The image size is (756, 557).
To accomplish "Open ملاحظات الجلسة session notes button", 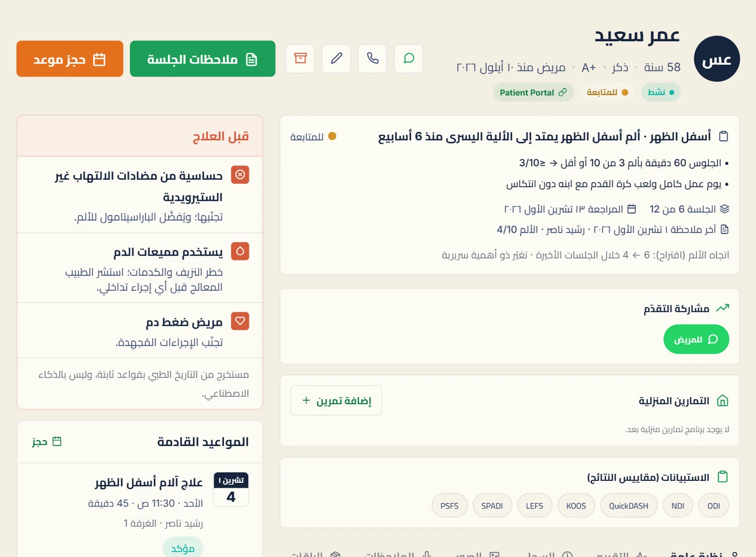I will pos(202,59).
